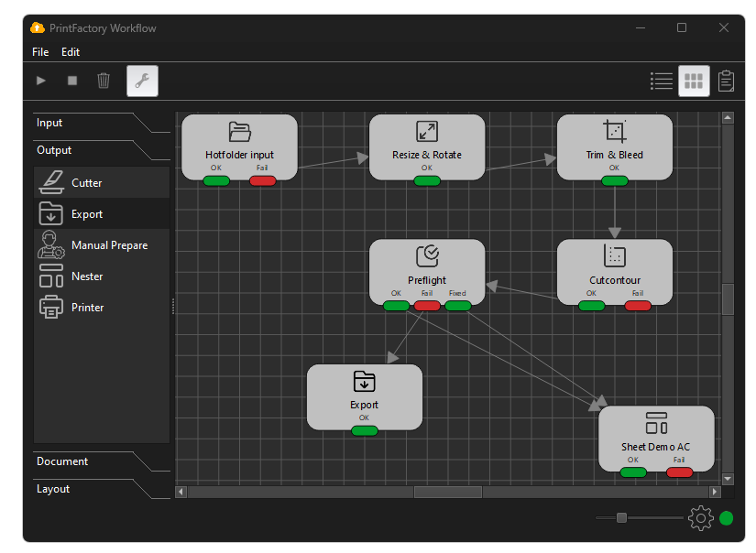Click the Trim & Bleed crop icon
The width and height of the screenshot is (756, 553).
pos(615,131)
